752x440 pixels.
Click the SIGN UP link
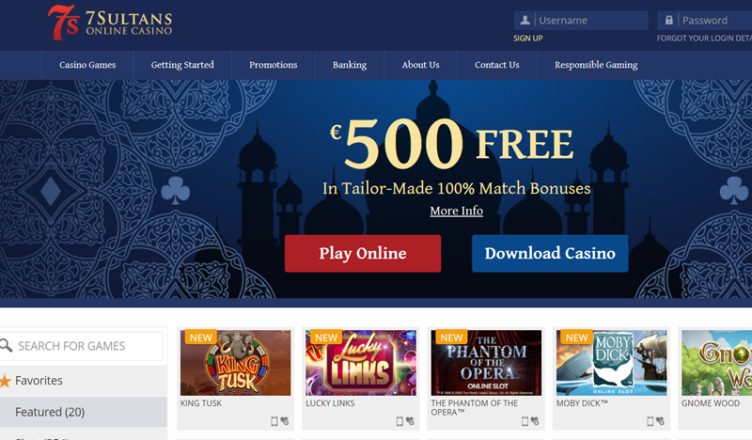click(x=528, y=38)
